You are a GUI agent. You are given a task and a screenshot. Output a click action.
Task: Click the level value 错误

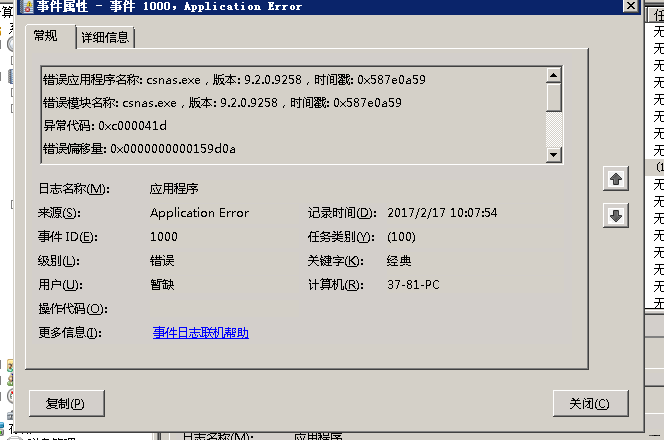coord(162,261)
